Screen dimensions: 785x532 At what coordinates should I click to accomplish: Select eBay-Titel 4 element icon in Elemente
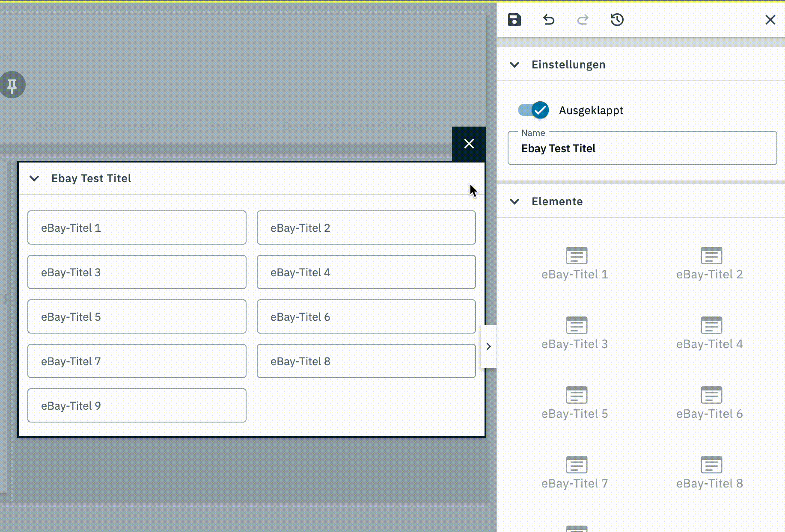coord(711,325)
